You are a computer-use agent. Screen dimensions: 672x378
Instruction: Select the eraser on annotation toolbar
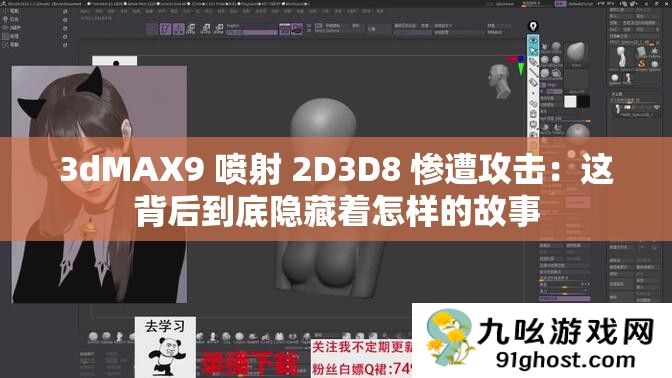click(533, 83)
